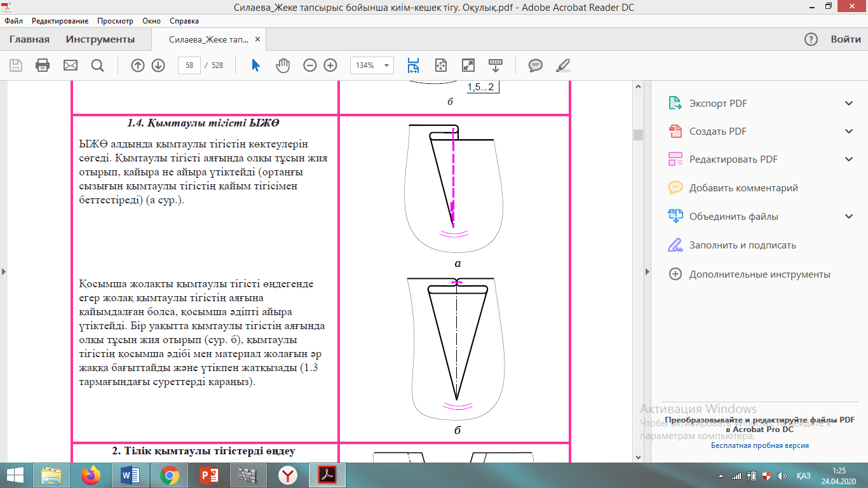The image size is (868, 488).
Task: Open the 134% zoom level dropdown
Action: coord(372,65)
